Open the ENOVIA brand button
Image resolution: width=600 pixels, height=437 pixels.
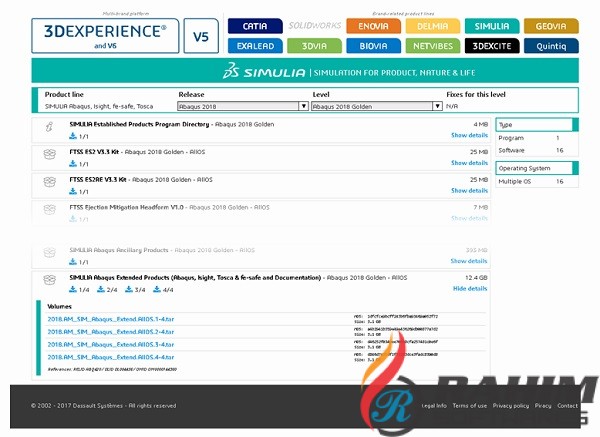373,26
